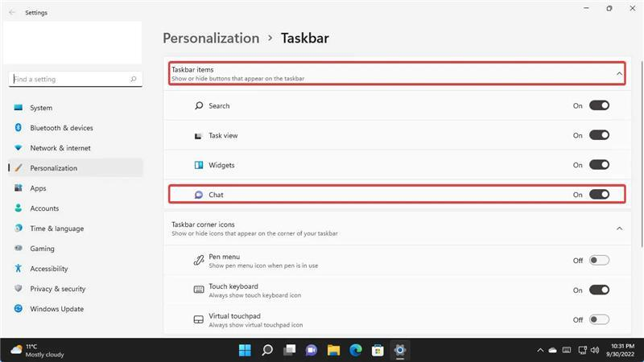Click the Touch keyboard icon in settings list
The image size is (644, 362).
pos(199,290)
